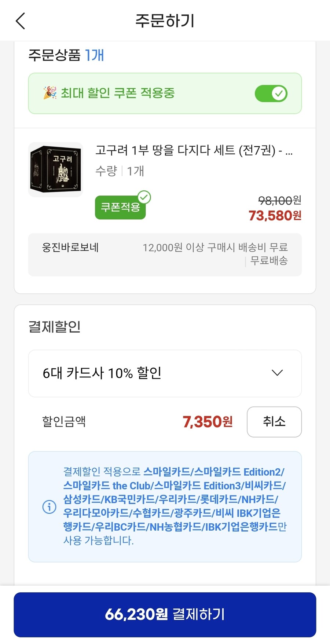Viewport: 330px width, 644px height.
Task: Click the chevron next to card discount option
Action: 277,373
